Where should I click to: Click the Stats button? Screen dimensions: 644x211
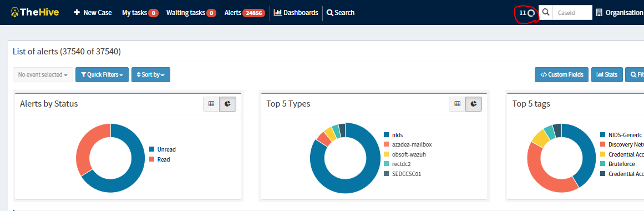(607, 75)
